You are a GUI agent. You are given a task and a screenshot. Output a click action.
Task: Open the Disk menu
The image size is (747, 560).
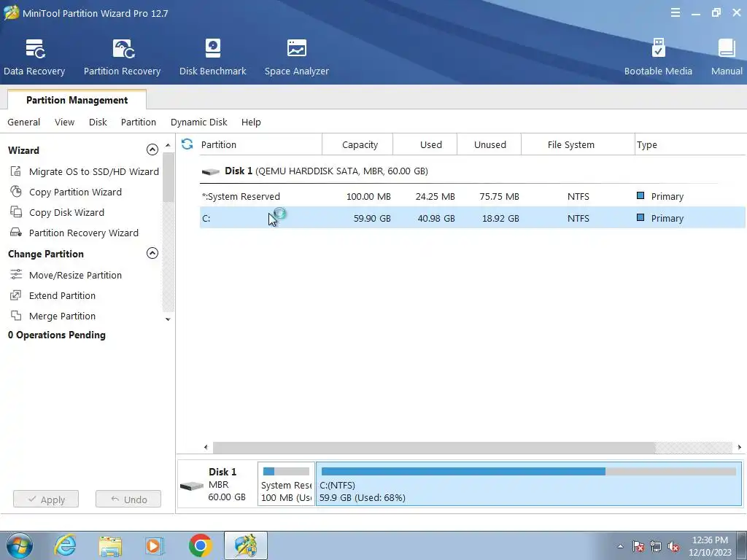point(98,122)
